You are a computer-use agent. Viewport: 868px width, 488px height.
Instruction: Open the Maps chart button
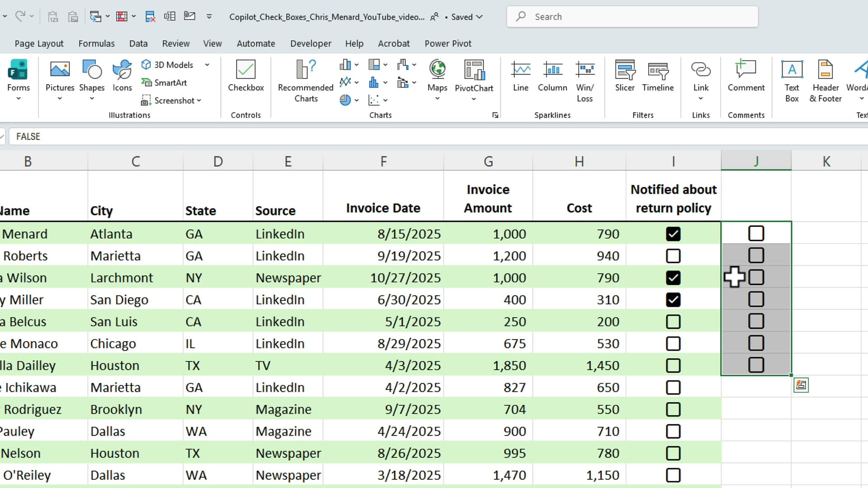[437, 75]
